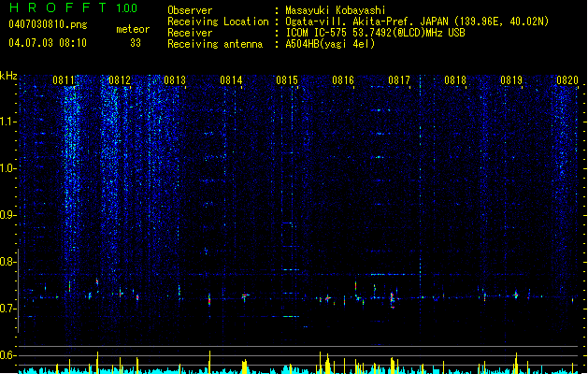Image resolution: width=588 pixels, height=374 pixels.
Task: Click the 0815 time marker
Action: coord(287,80)
